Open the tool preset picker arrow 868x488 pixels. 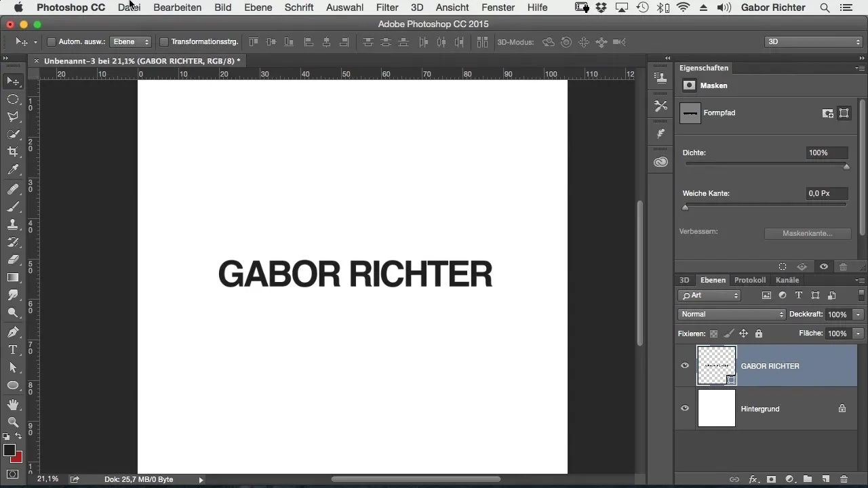(x=35, y=42)
